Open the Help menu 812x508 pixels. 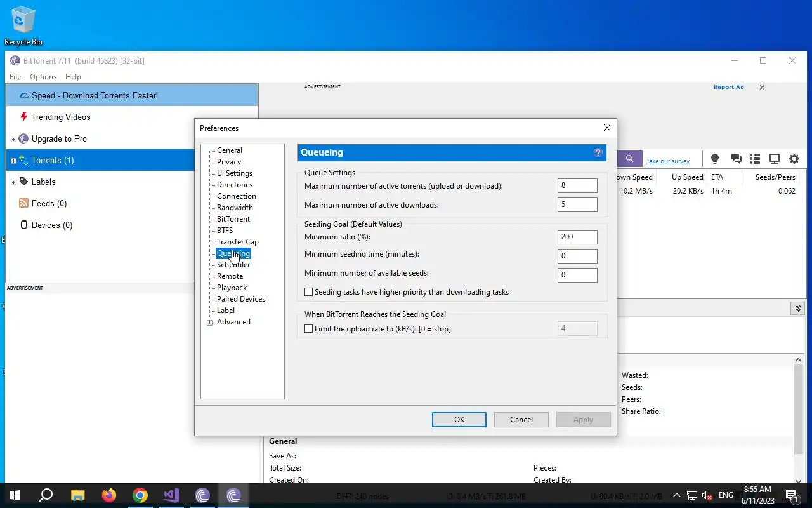pos(73,77)
